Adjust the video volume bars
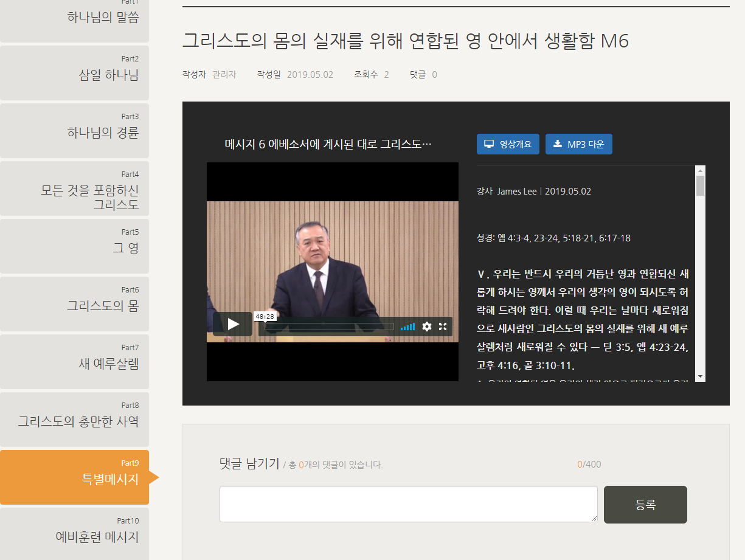The image size is (745, 560). click(407, 327)
